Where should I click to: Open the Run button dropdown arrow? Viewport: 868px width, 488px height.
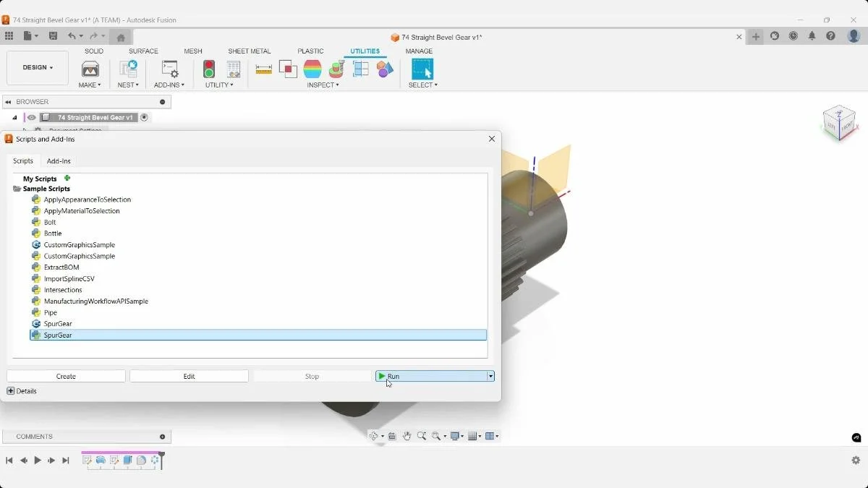click(x=490, y=376)
